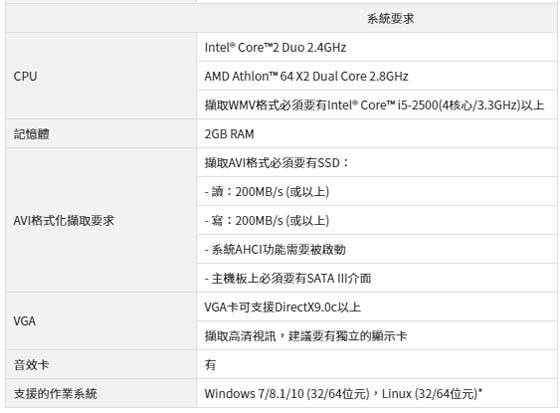Click the AVI格式化擷取要求 row label
Image resolution: width=560 pixels, height=413 pixels.
coord(64,220)
